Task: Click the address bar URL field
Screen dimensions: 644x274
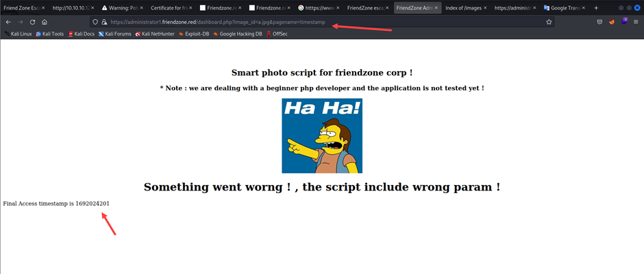Action: [274, 22]
